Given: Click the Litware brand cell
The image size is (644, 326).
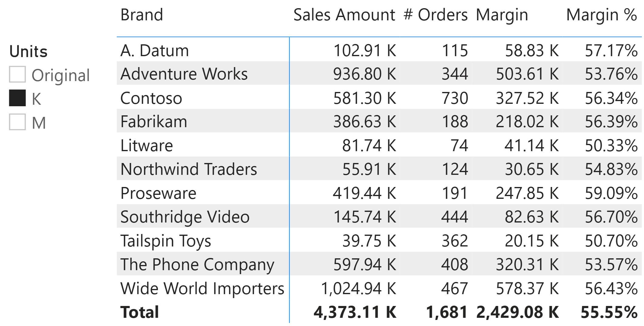Looking at the screenshot, I should (x=146, y=145).
